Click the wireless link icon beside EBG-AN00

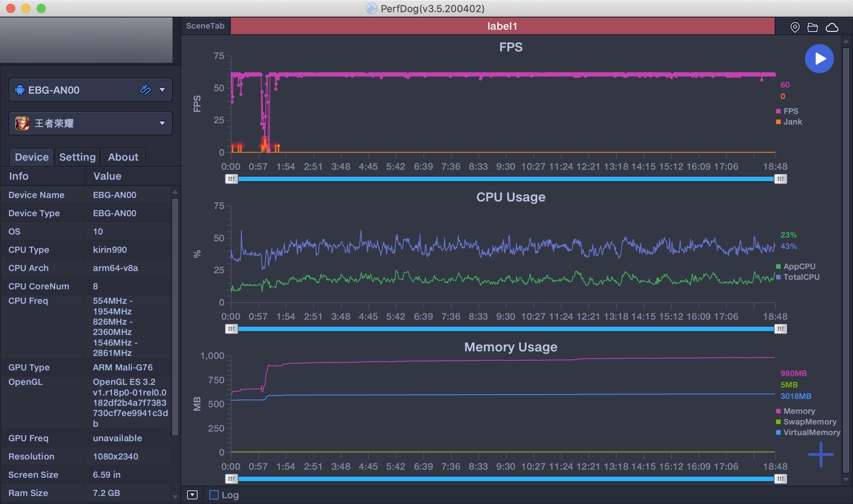point(145,90)
